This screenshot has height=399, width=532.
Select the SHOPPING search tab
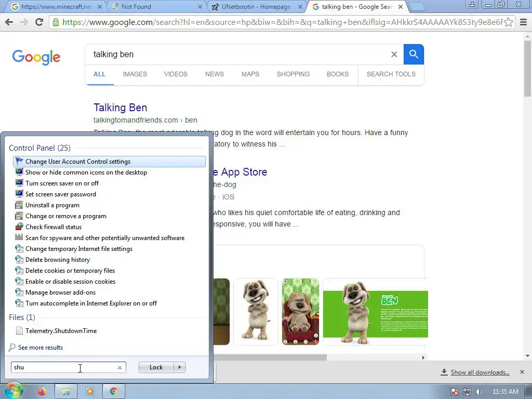(x=293, y=74)
